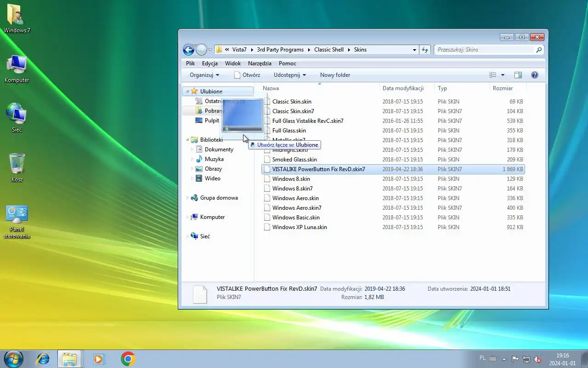Open the Sieć desktop icon
Viewport: 588px width, 368px height.
pyautogui.click(x=17, y=118)
